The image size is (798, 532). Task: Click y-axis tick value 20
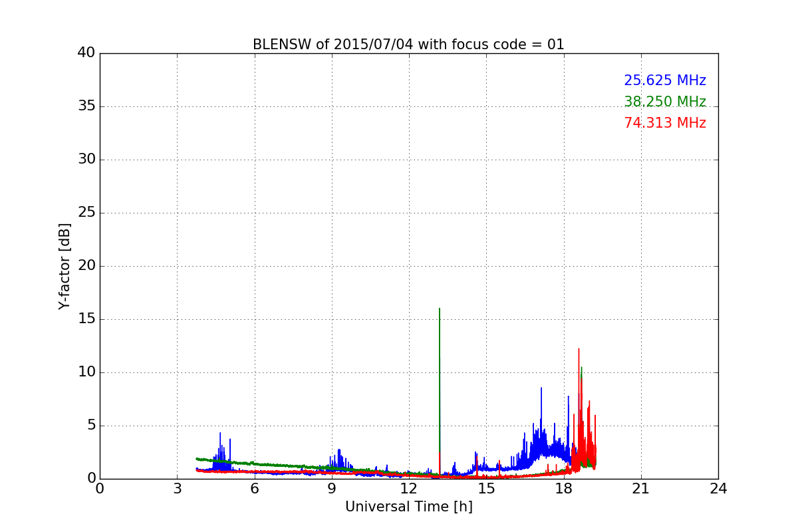point(86,266)
